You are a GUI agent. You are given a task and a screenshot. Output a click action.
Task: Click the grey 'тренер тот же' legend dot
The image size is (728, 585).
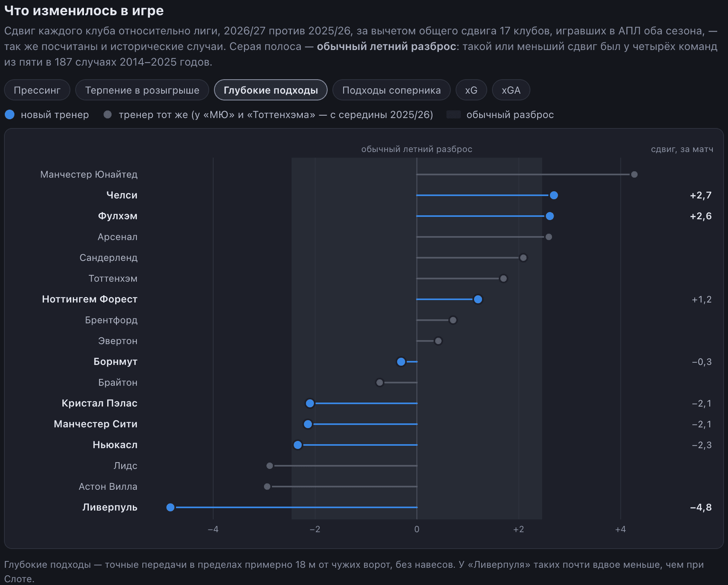click(107, 114)
